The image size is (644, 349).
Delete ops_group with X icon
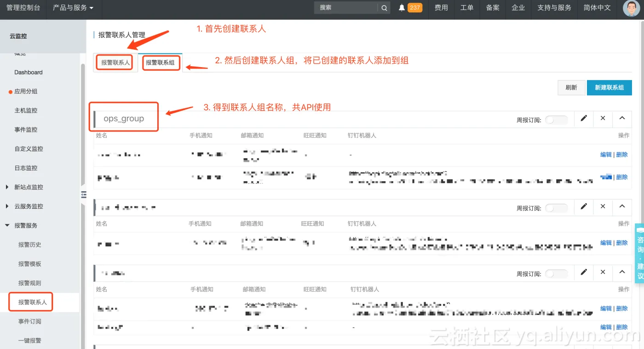click(603, 118)
